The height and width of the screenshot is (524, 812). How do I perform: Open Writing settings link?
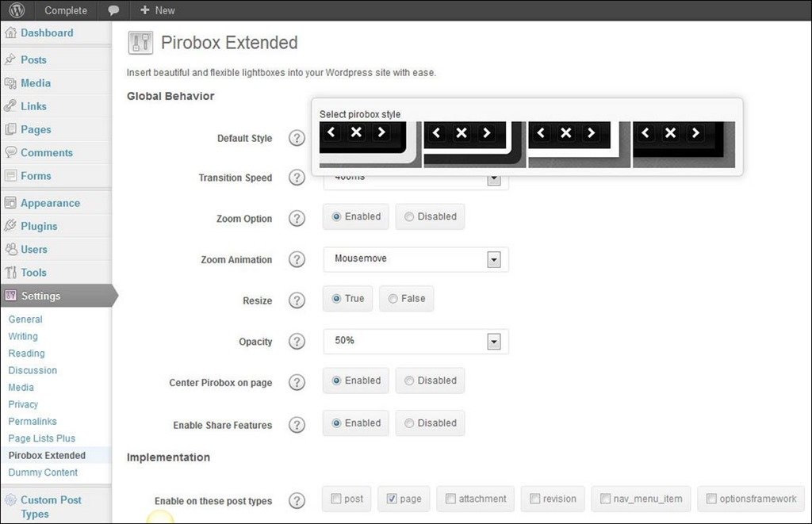click(23, 337)
